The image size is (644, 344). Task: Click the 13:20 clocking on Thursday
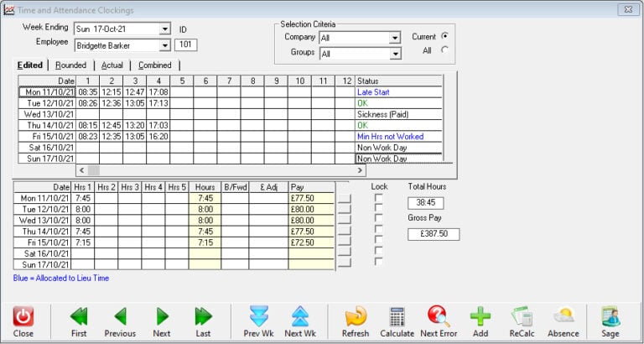coord(135,125)
